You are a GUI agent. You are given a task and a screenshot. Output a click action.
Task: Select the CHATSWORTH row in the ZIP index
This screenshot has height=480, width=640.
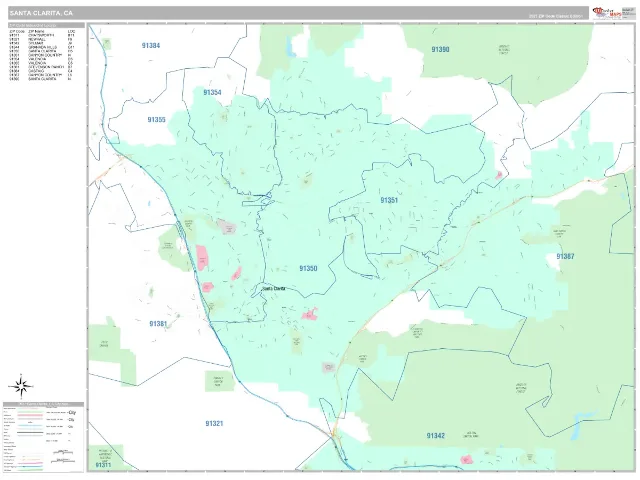coord(42,36)
